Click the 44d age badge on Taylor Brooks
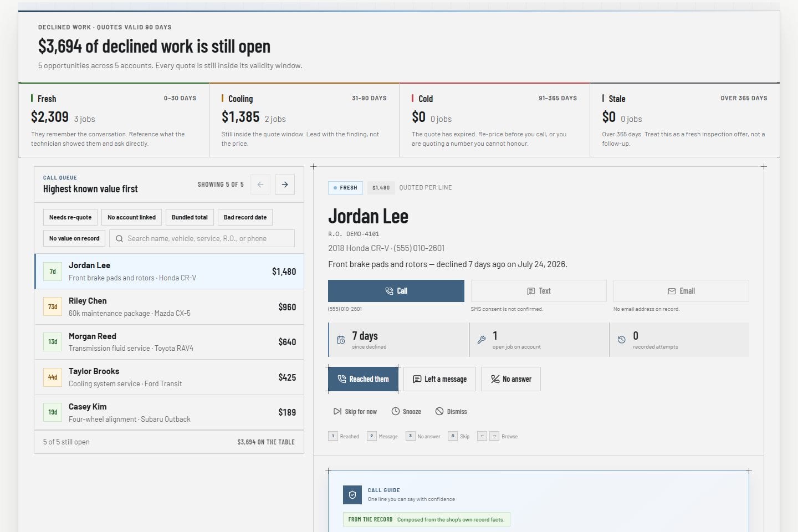The width and height of the screenshot is (798, 532). (53, 377)
